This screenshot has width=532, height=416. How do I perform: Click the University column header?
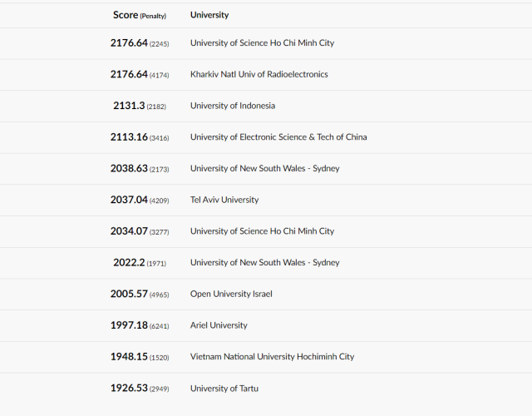pyautogui.click(x=209, y=15)
